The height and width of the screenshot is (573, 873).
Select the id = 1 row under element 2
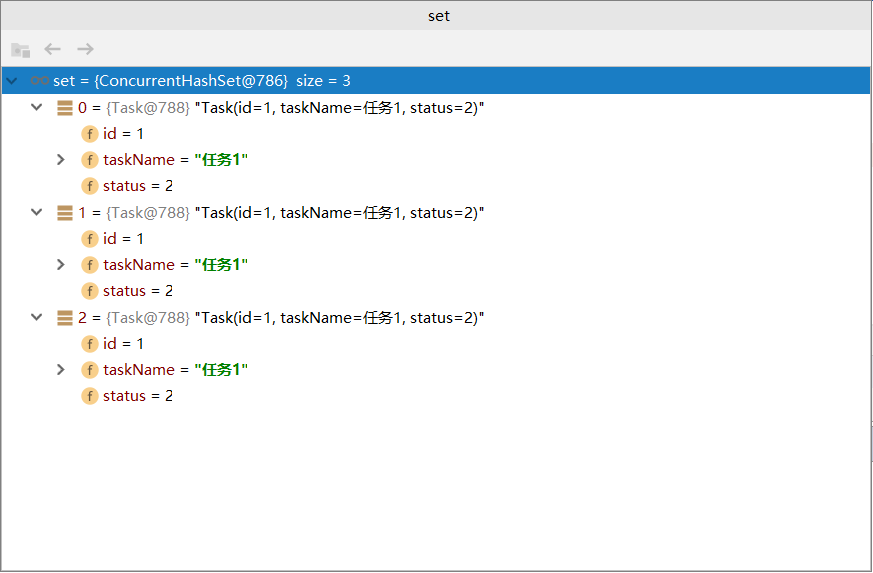123,343
